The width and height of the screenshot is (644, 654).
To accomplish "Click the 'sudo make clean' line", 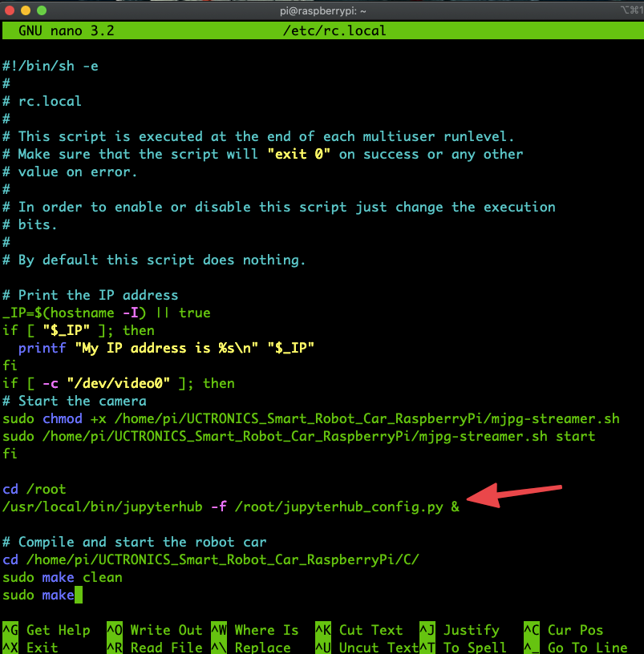I will pyautogui.click(x=63, y=577).
